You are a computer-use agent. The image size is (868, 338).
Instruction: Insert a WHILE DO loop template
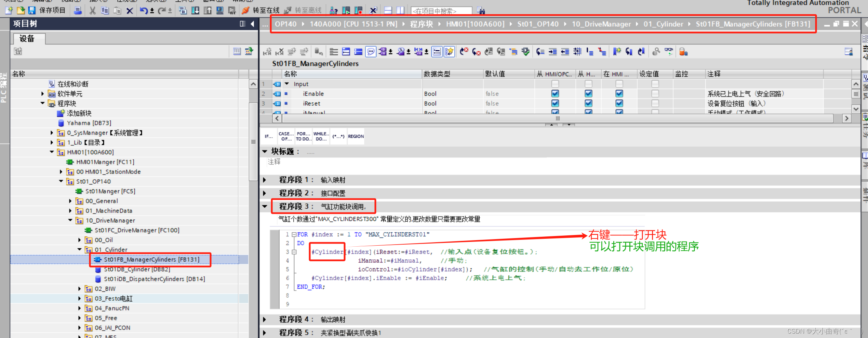321,136
